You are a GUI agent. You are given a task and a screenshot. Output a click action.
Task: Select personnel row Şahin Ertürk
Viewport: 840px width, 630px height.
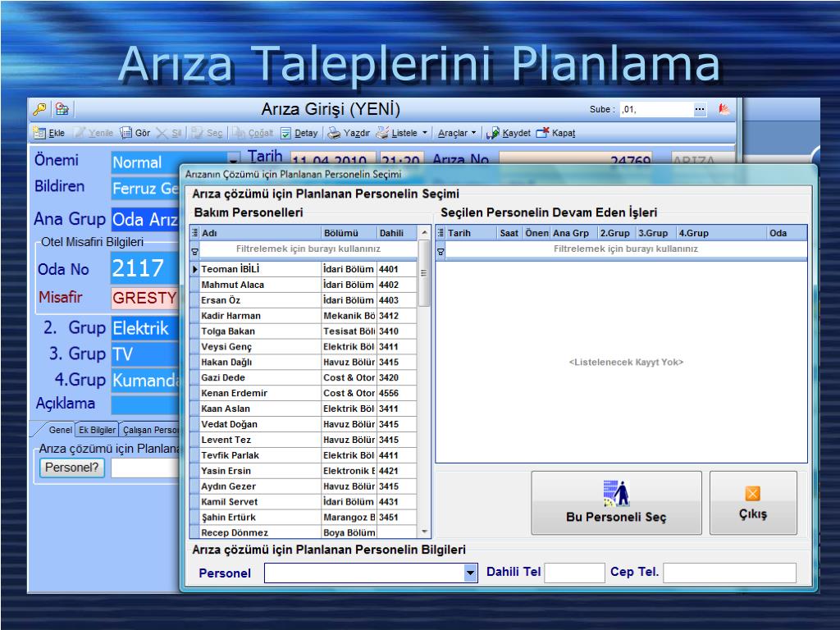point(304,518)
